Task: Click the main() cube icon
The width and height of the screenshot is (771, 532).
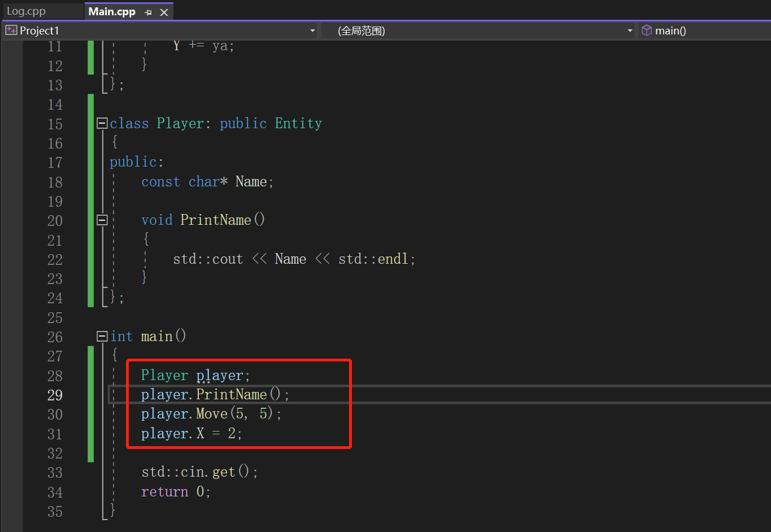Action: coord(647,30)
